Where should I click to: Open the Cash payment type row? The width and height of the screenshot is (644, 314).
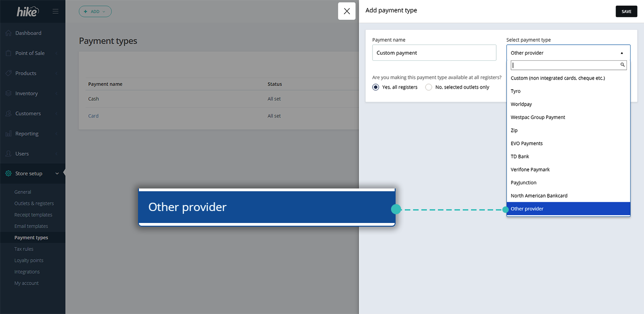point(93,99)
